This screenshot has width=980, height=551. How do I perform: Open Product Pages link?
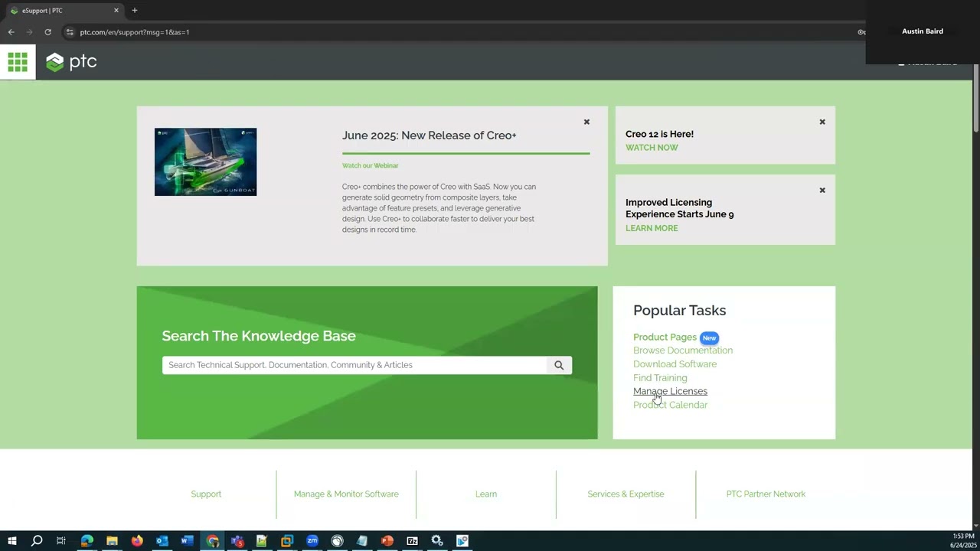pos(665,337)
